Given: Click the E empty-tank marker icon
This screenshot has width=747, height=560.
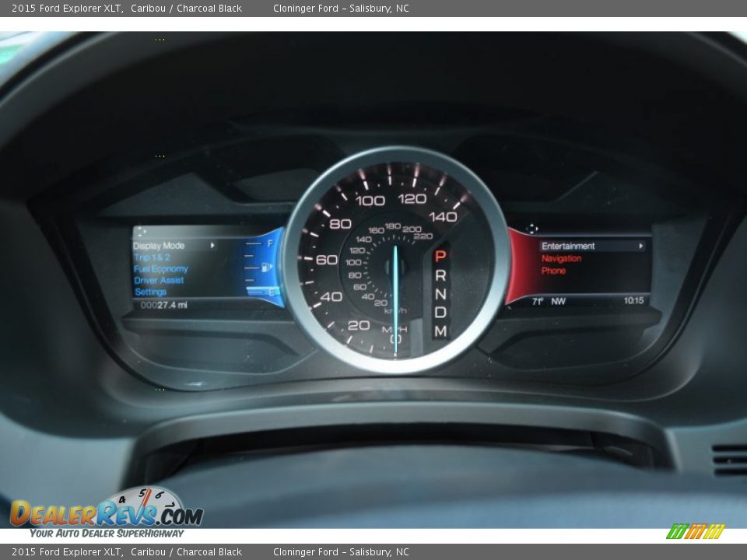Looking at the screenshot, I should coord(270,292).
